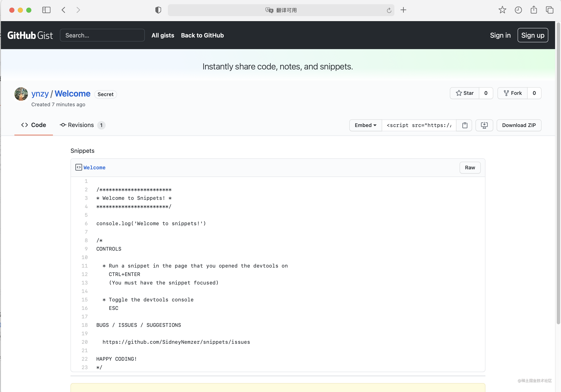Toggle the Safari sidebar icon
The image size is (561, 392).
pyautogui.click(x=46, y=10)
